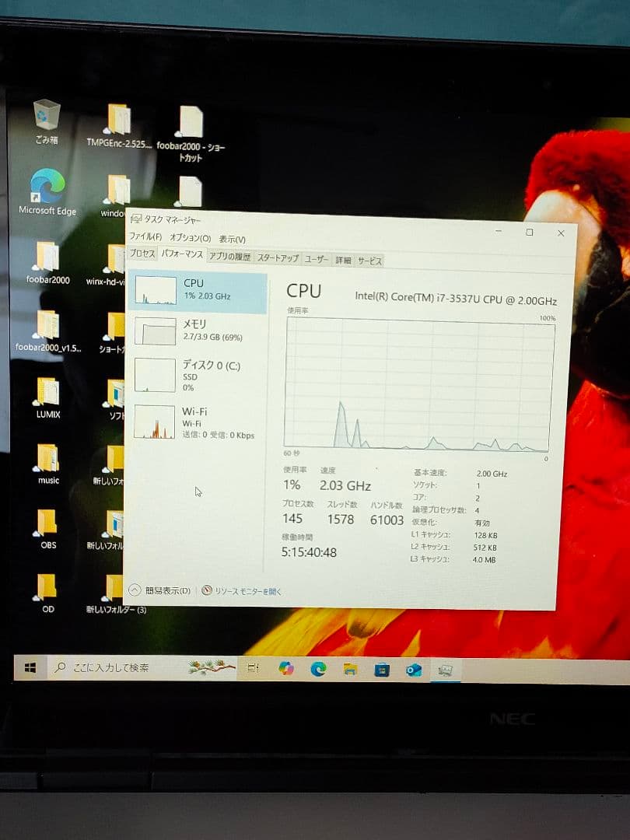This screenshot has width=630, height=840.
Task: Open the Windows Start menu
Action: (30, 667)
